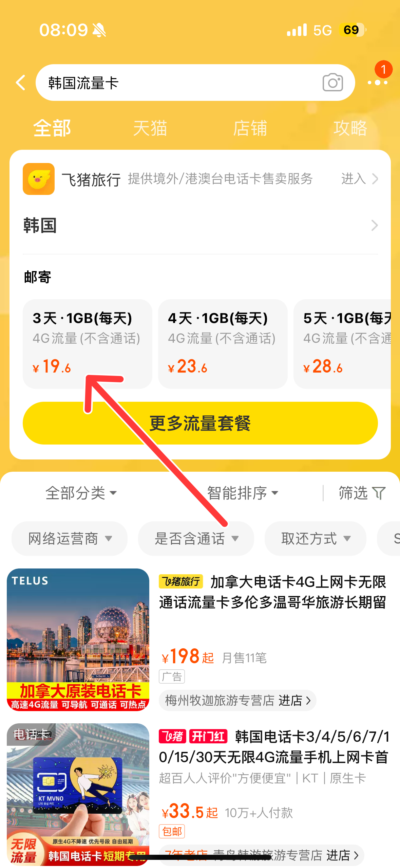The height and width of the screenshot is (868, 400).
Task: Open the TELUS Canada card thumbnail
Action: tap(78, 639)
